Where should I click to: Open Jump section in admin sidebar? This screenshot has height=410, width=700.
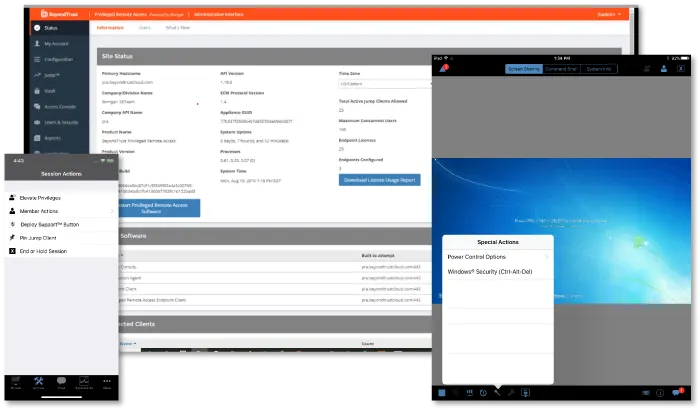pos(59,75)
